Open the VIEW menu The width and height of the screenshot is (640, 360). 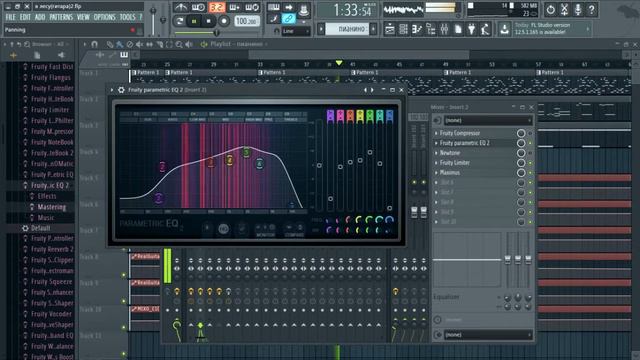(83, 17)
